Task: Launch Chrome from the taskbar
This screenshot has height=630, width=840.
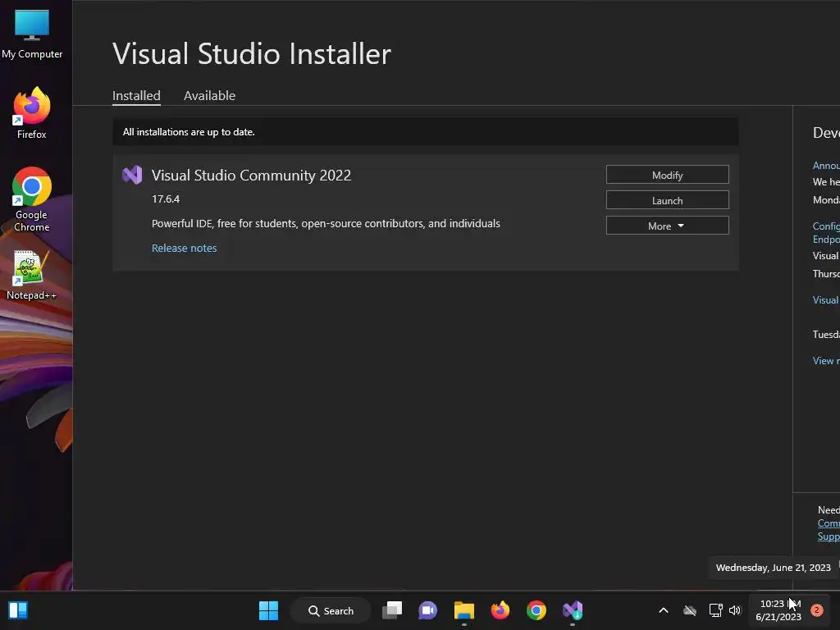Action: (x=536, y=610)
